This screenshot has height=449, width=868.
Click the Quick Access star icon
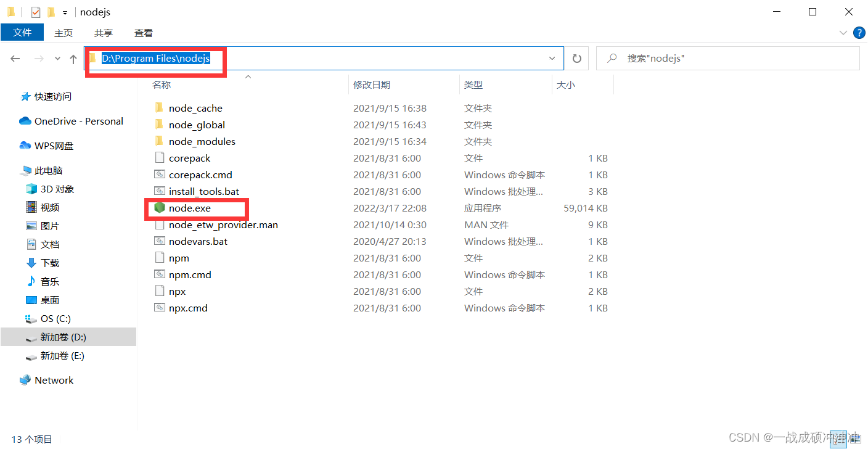pos(25,97)
